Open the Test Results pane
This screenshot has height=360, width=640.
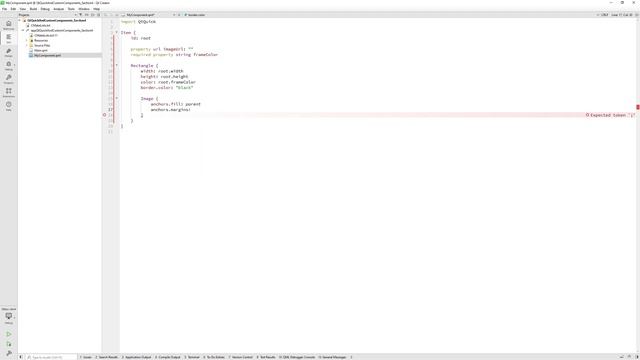266,357
